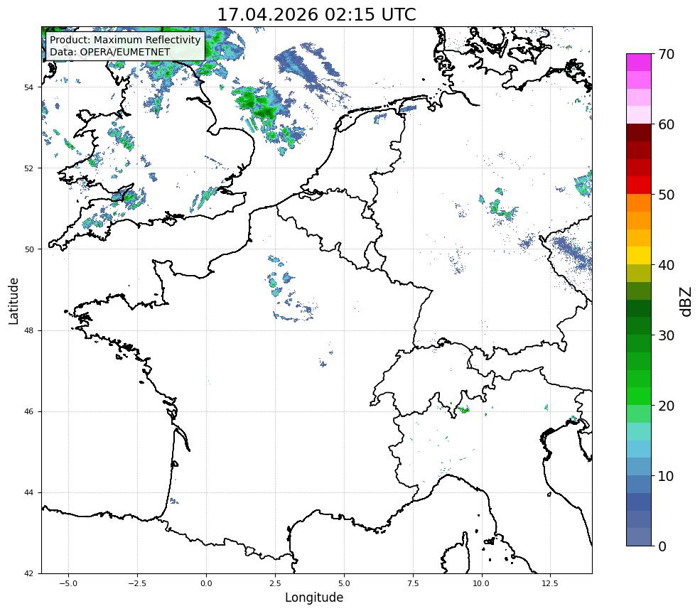Click the 30 colorbar tick label
The image size is (700, 611).
(x=666, y=335)
